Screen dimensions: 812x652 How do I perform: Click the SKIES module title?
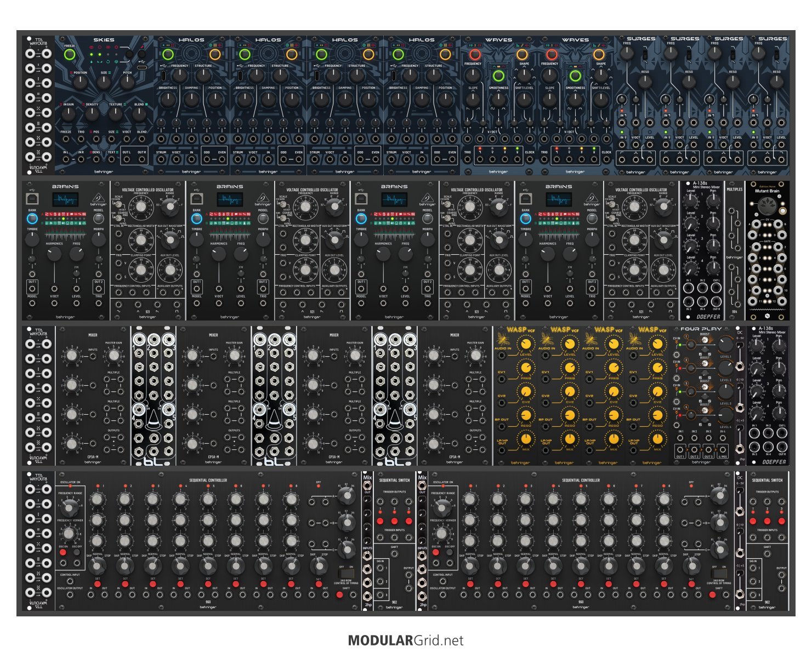(x=104, y=40)
